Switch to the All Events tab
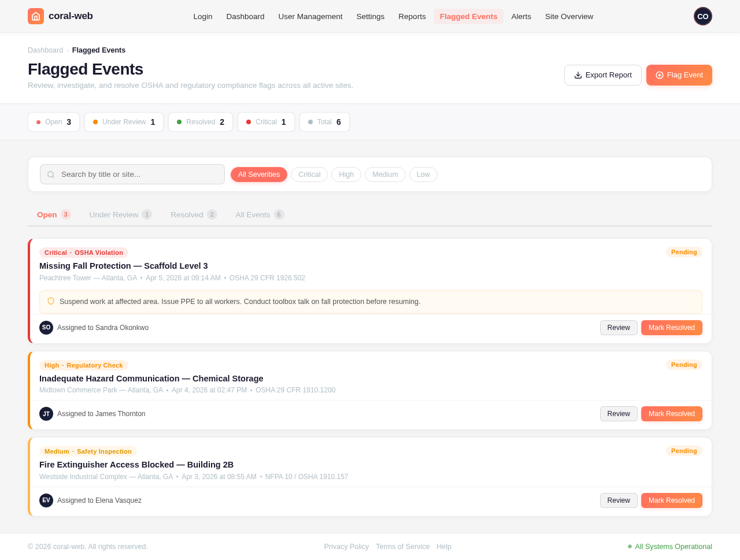The height and width of the screenshot is (560, 740). (260, 214)
